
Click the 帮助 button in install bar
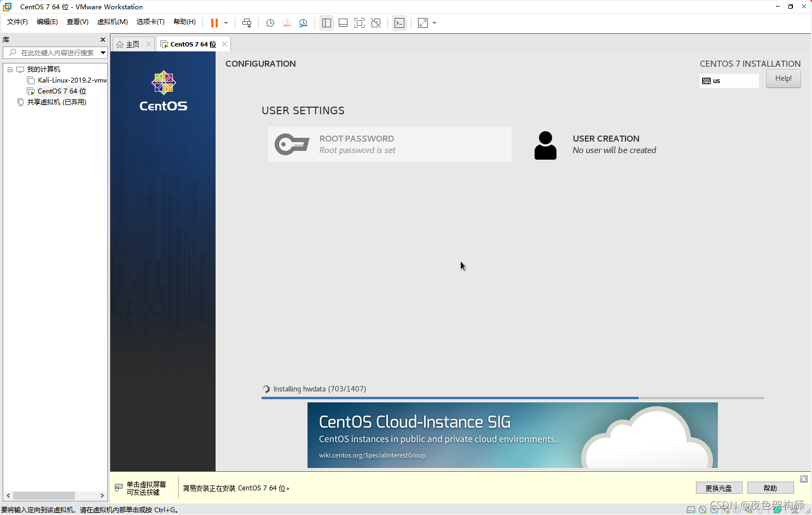770,488
